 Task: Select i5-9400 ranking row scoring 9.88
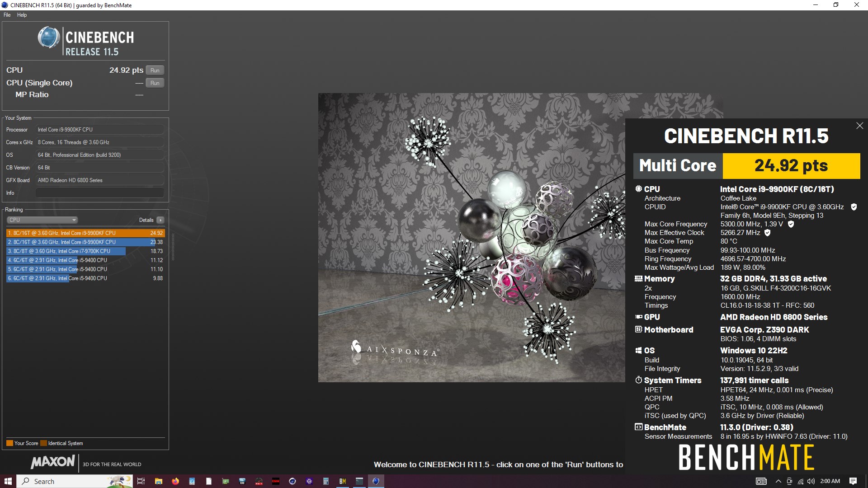[85, 278]
